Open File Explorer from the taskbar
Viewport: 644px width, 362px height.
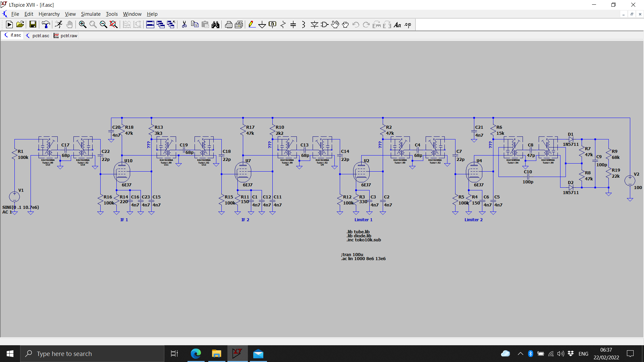tap(217, 354)
